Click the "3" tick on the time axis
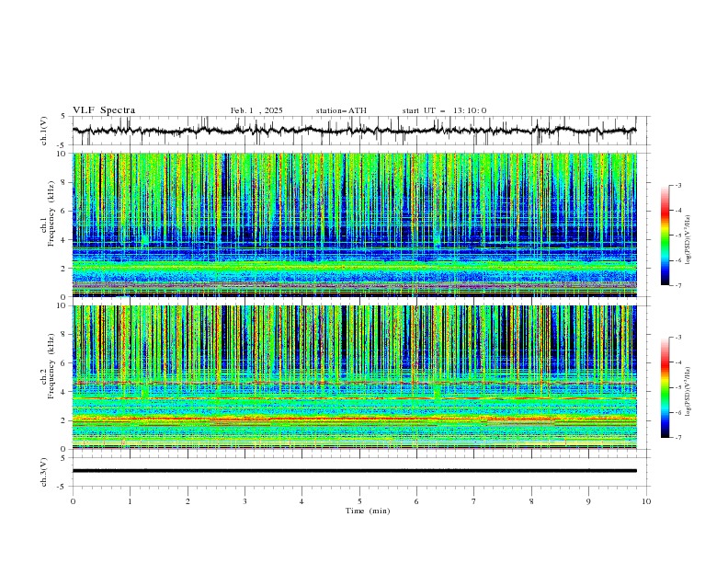Image resolution: width=728 pixels, height=563 pixels. click(x=245, y=501)
